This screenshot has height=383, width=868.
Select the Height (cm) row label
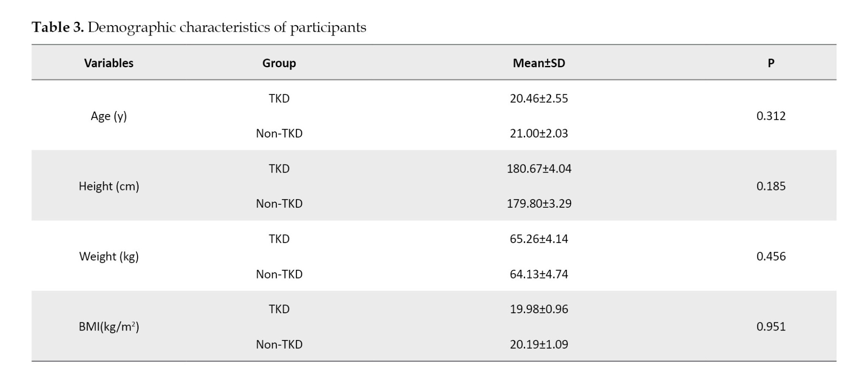108,186
